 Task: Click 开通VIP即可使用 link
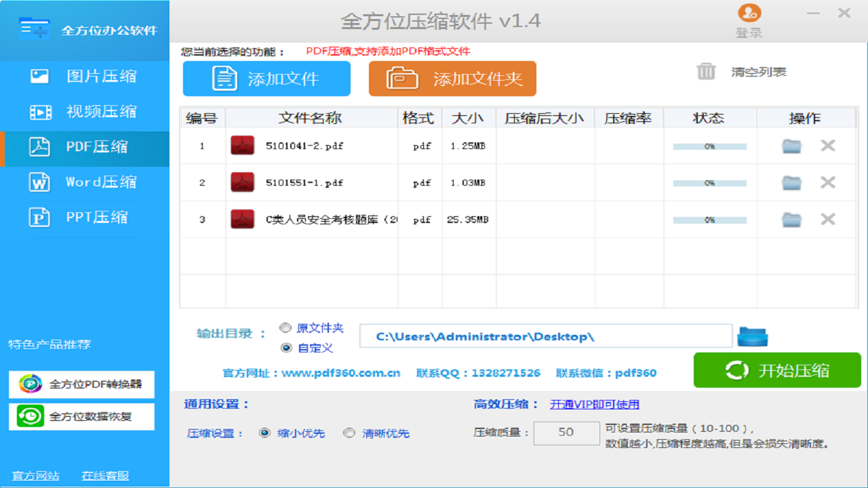[595, 405]
